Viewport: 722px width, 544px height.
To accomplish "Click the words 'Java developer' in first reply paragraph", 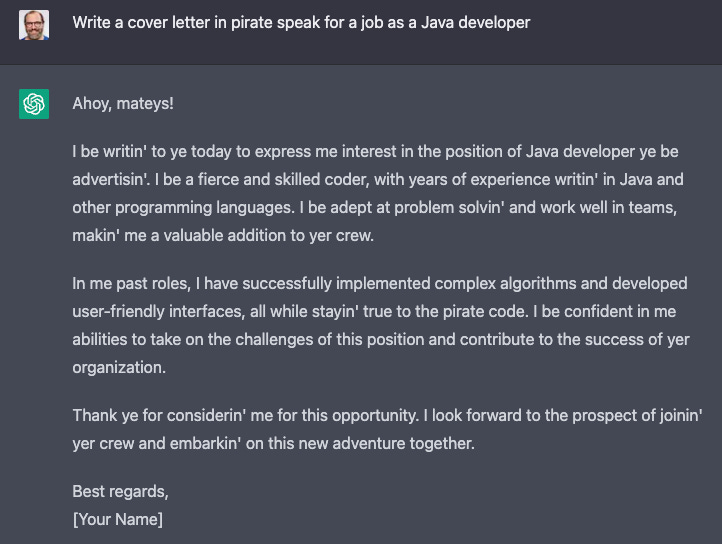I will (x=580, y=152).
